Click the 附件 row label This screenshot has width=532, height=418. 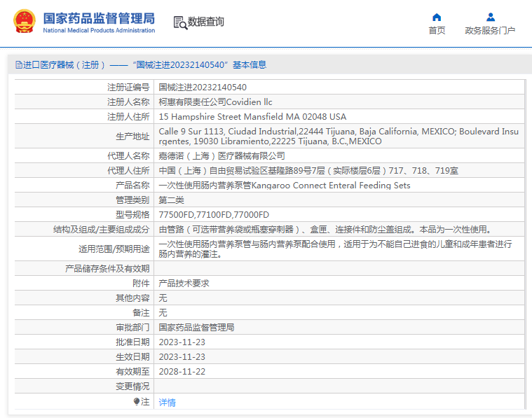click(x=141, y=284)
